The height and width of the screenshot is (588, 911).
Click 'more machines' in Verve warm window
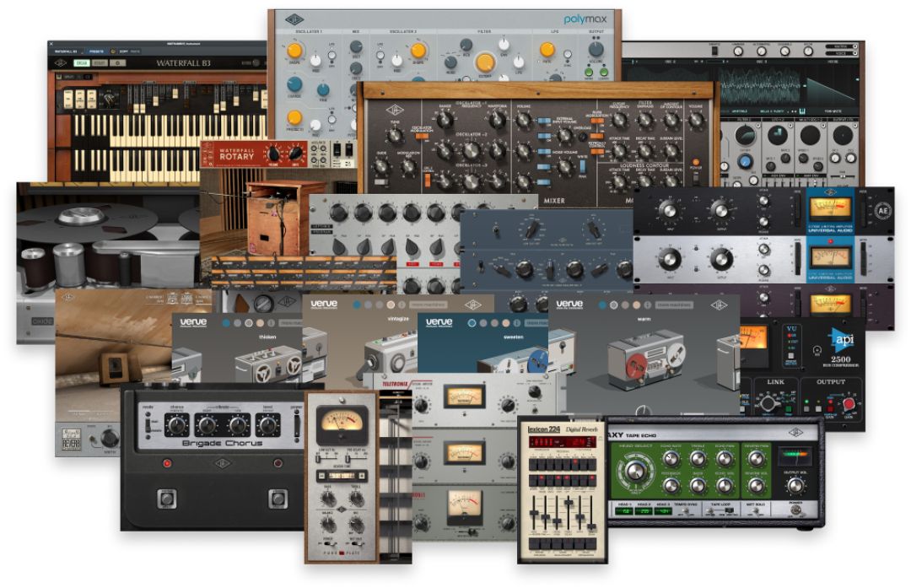click(674, 305)
